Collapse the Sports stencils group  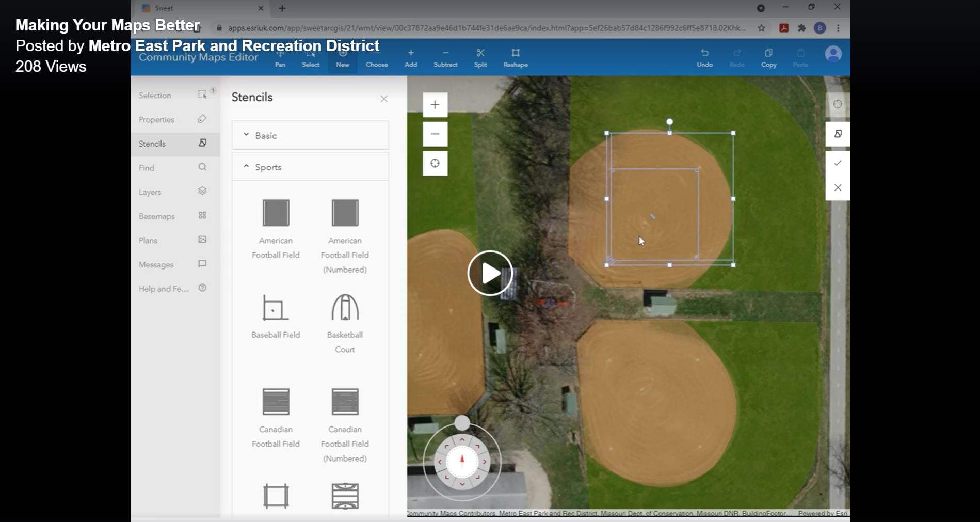[x=310, y=167]
